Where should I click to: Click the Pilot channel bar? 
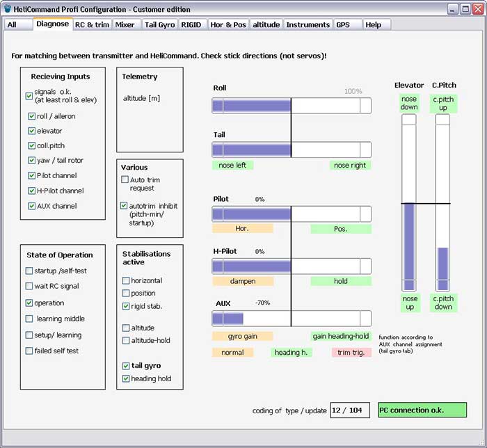[292, 214]
